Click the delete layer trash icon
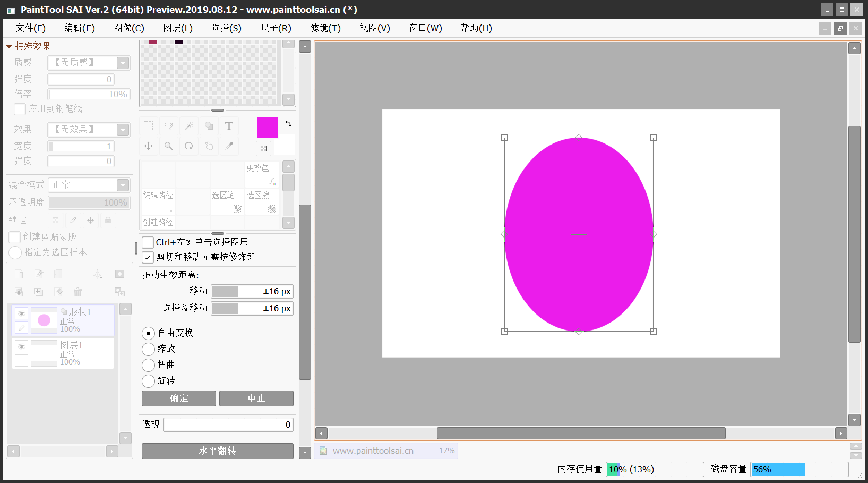The image size is (868, 483). [x=78, y=292]
